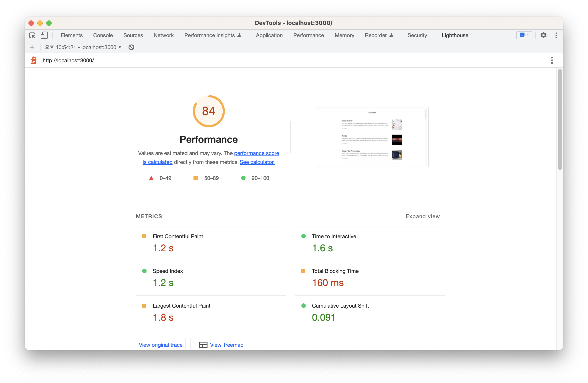Toggle the device toolbar icon

coord(44,35)
